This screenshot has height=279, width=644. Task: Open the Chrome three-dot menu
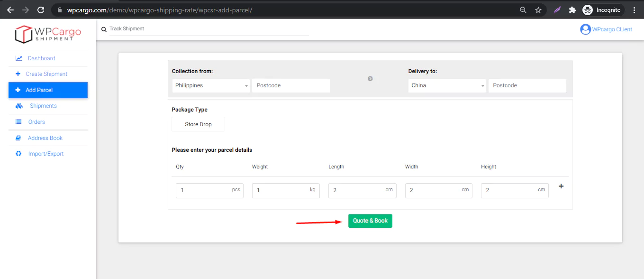634,10
